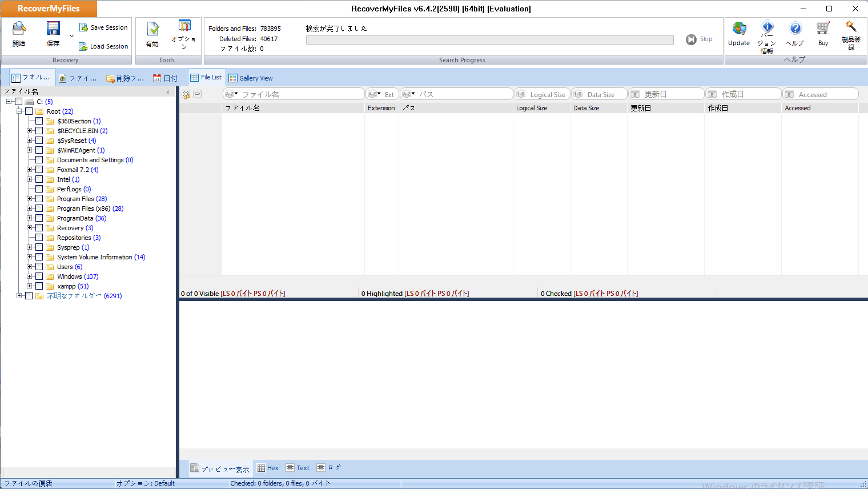Viewport: 868px width, 489px height.
Task: Expand the Program Files tree node
Action: tap(30, 198)
